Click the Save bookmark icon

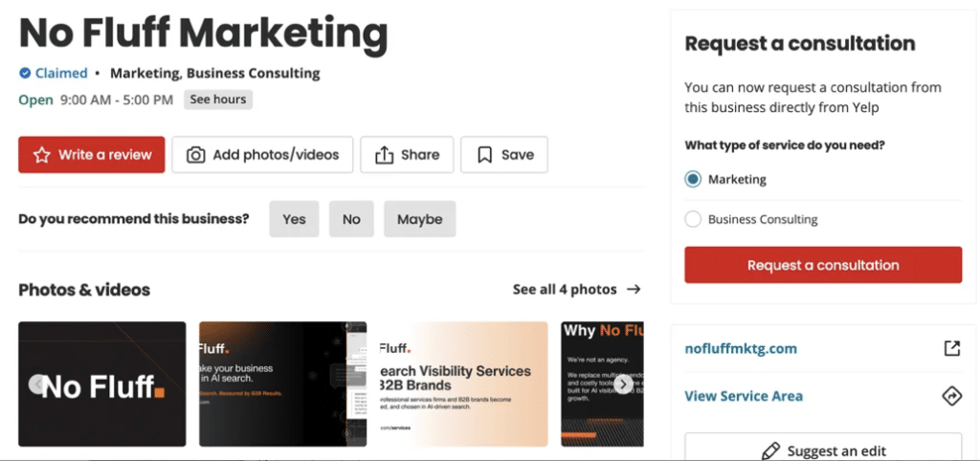click(484, 155)
